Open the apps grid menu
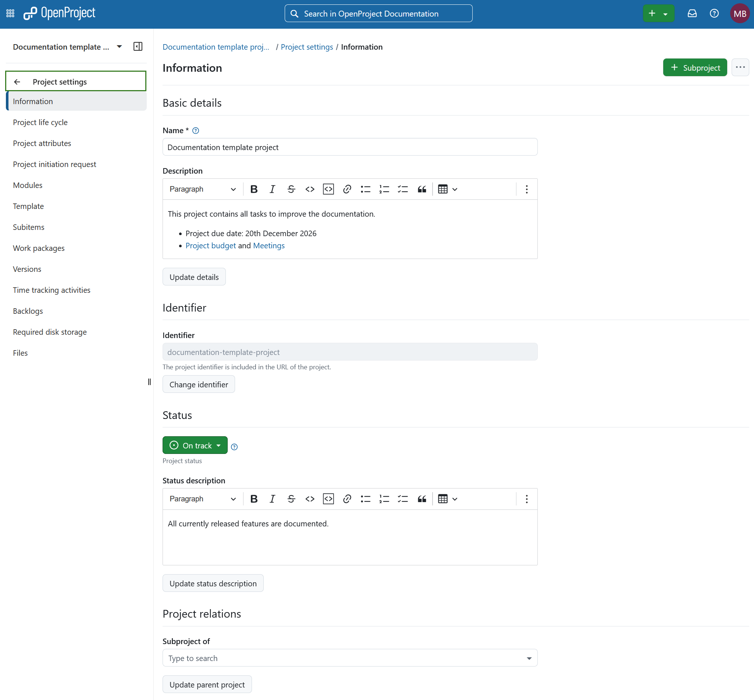This screenshot has width=754, height=700. [10, 13]
